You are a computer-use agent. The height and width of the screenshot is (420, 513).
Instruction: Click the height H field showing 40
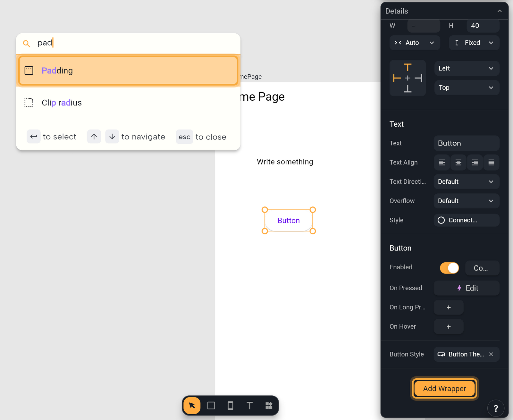click(483, 26)
